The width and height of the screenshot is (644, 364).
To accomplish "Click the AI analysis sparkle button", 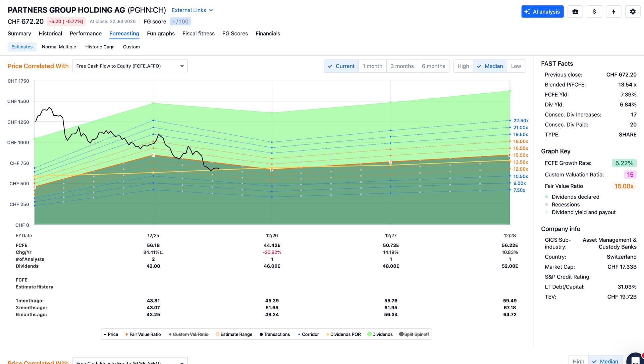I will 542,11.
